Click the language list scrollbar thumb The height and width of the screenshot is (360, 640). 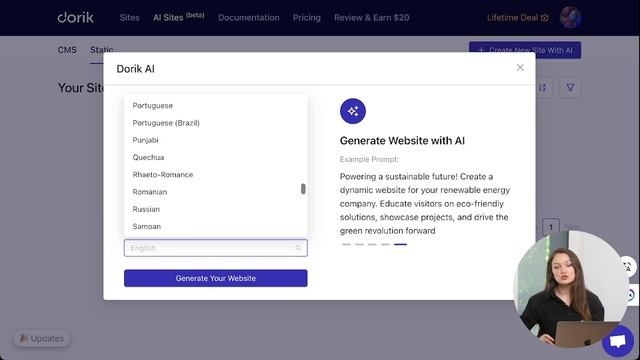[303, 189]
